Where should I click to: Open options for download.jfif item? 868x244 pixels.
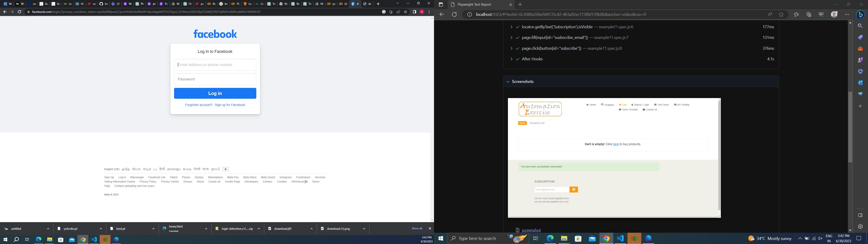pyautogui.click(x=311, y=229)
